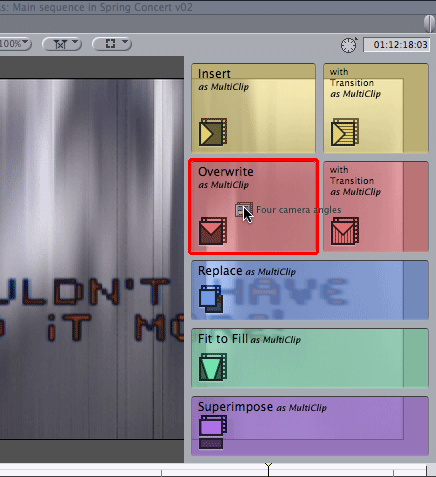Click the Overwrite as MultiClip icon

(x=213, y=231)
